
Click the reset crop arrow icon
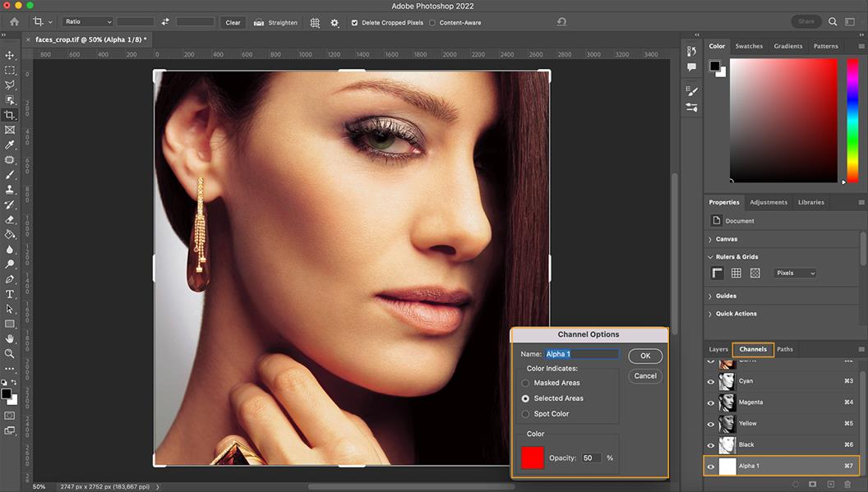(562, 22)
